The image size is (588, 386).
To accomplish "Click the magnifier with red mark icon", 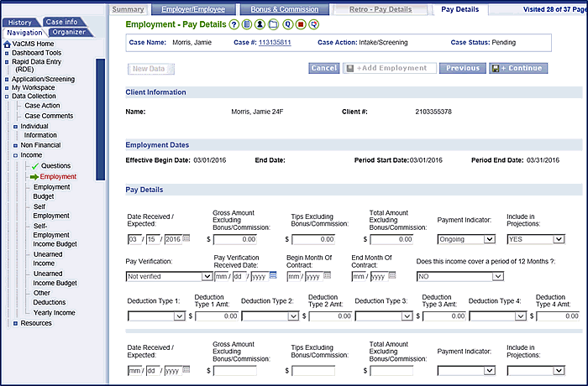I will 314,24.
